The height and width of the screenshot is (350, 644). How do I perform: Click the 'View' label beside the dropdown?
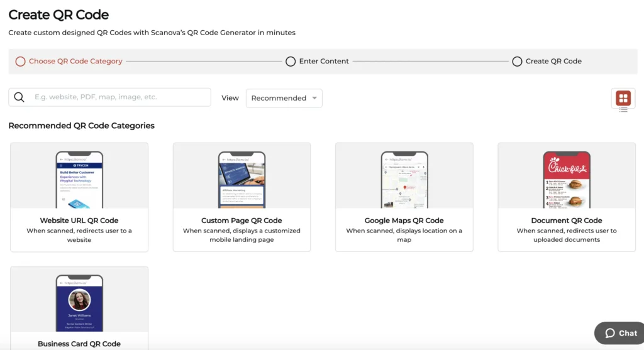pos(230,98)
